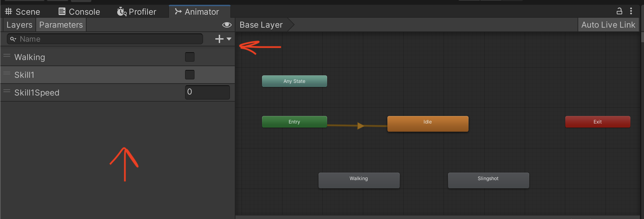The width and height of the screenshot is (644, 219).
Task: Switch to the Console tab
Action: coord(79,12)
